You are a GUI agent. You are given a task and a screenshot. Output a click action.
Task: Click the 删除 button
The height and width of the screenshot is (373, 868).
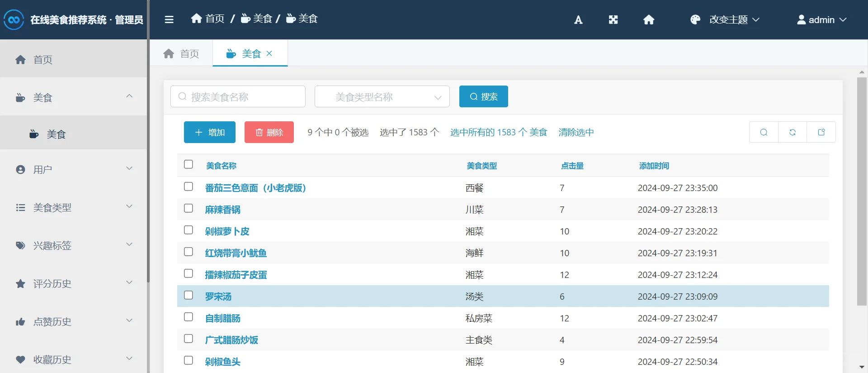[269, 132]
